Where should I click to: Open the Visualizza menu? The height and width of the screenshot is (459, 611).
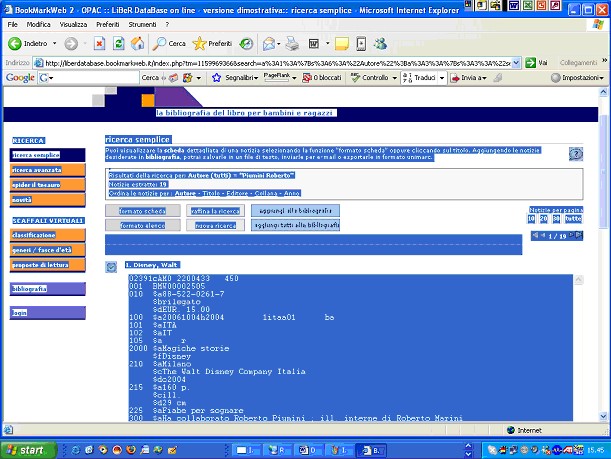point(73,25)
